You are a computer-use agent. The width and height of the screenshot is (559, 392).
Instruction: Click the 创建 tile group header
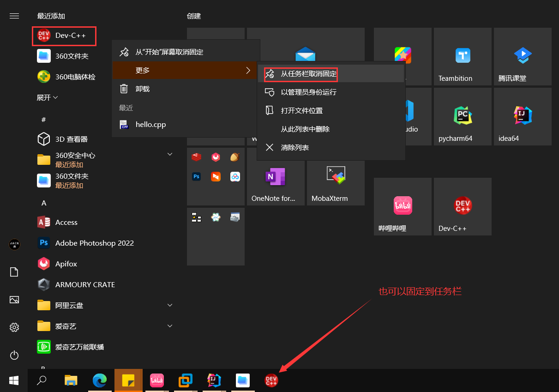[194, 16]
